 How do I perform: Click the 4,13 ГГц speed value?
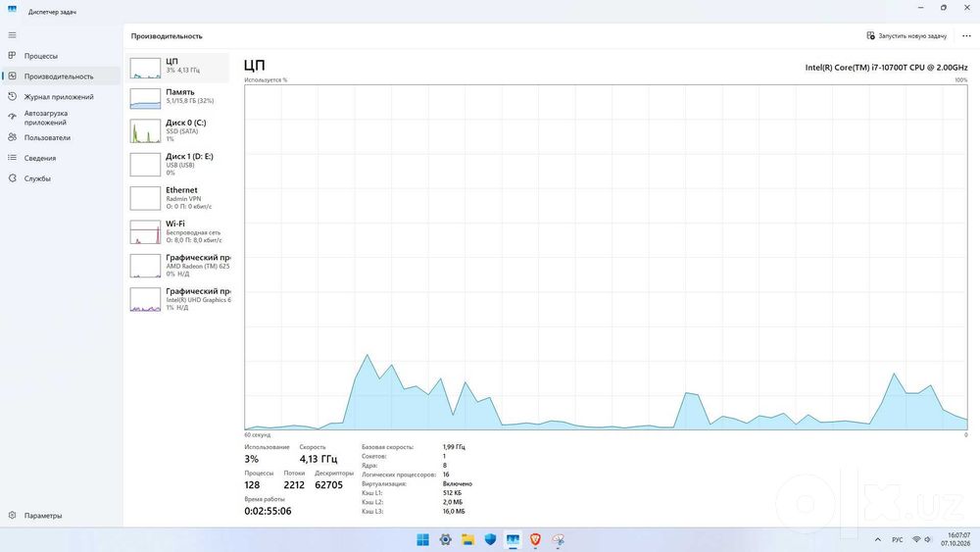(318, 459)
